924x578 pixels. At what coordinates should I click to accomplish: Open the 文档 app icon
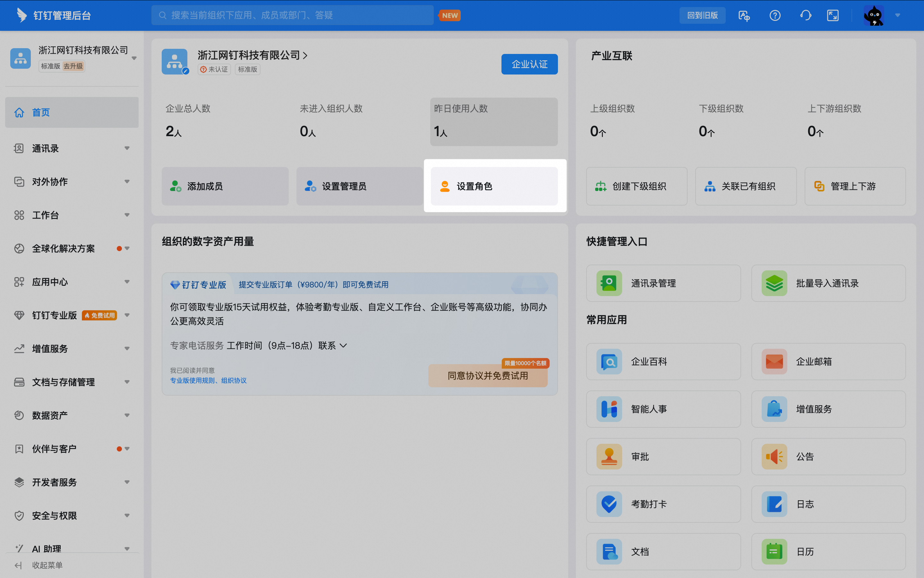click(609, 552)
